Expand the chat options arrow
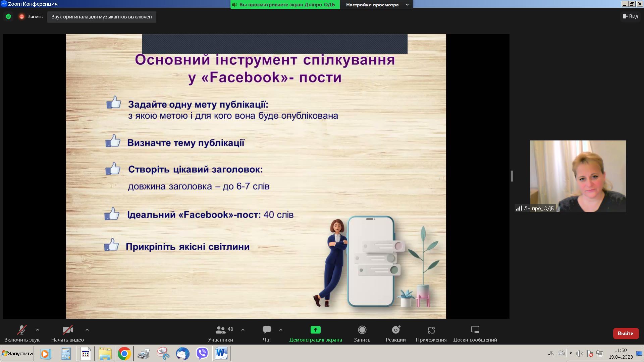The width and height of the screenshot is (644, 362). pyautogui.click(x=281, y=330)
